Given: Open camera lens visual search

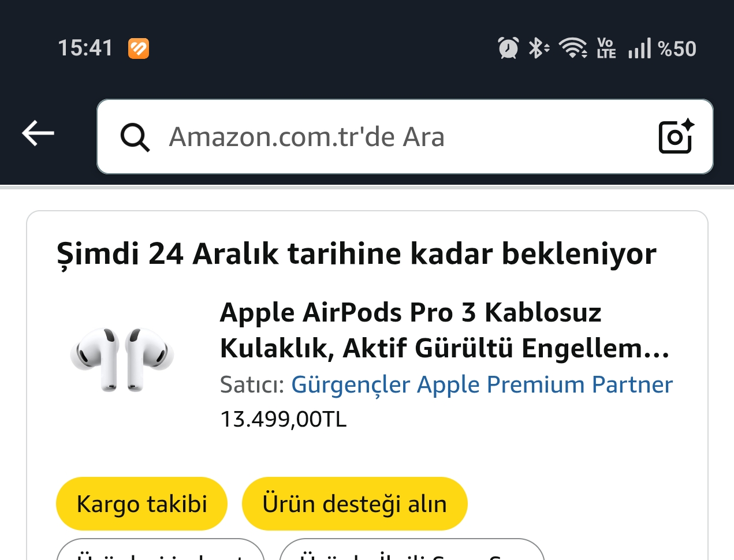Looking at the screenshot, I should pyautogui.click(x=676, y=137).
